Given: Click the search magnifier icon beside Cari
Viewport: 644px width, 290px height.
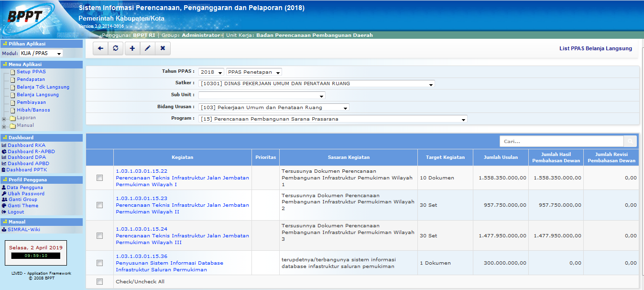Looking at the screenshot, I should pyautogui.click(x=631, y=142).
